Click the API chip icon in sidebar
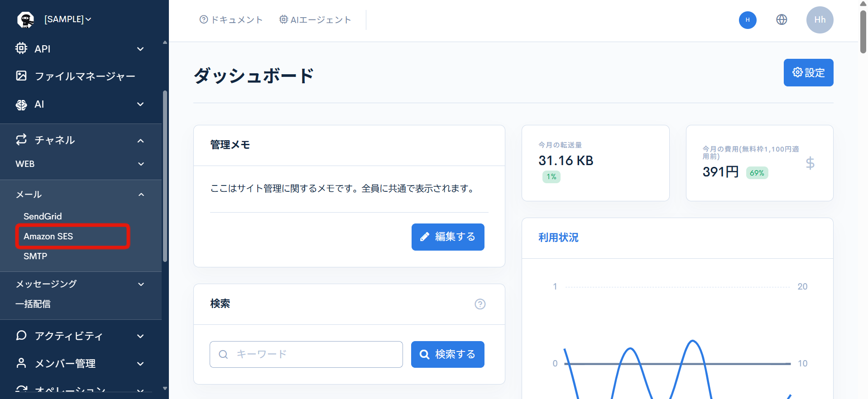 [21, 48]
